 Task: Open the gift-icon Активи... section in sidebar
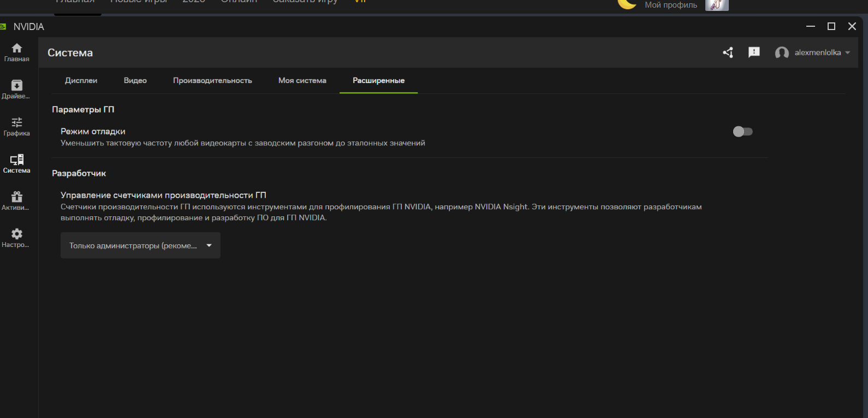(17, 201)
